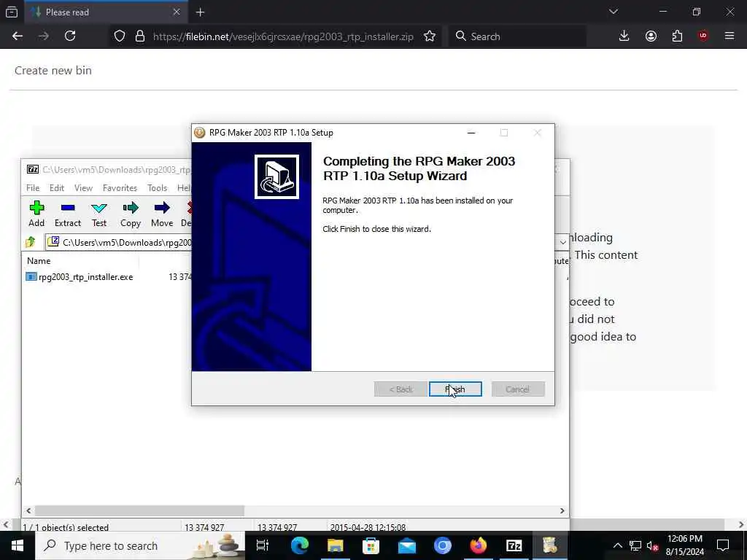
Task: Click 7-Zip scrollbar right arrow
Action: coord(562,510)
